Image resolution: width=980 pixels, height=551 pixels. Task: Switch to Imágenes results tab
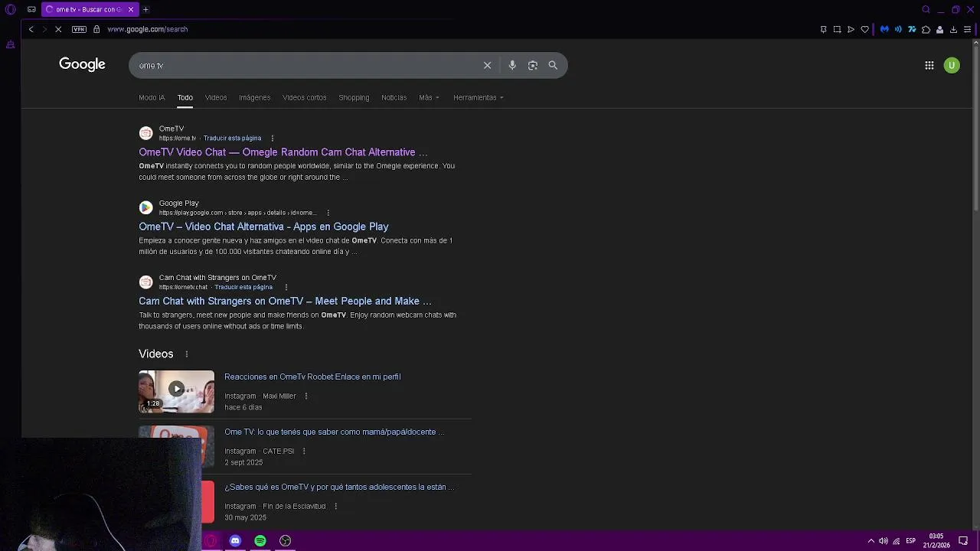(x=254, y=97)
